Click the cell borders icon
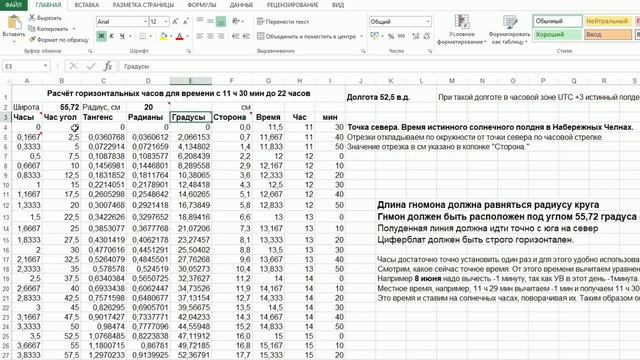Image resolution: width=640 pixels, height=360 pixels. click(x=142, y=36)
